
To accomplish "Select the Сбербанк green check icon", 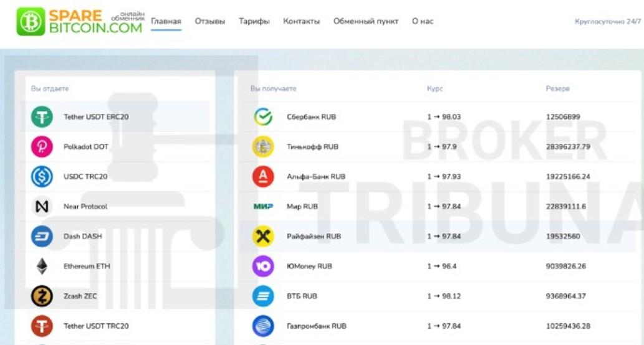I will 263,116.
